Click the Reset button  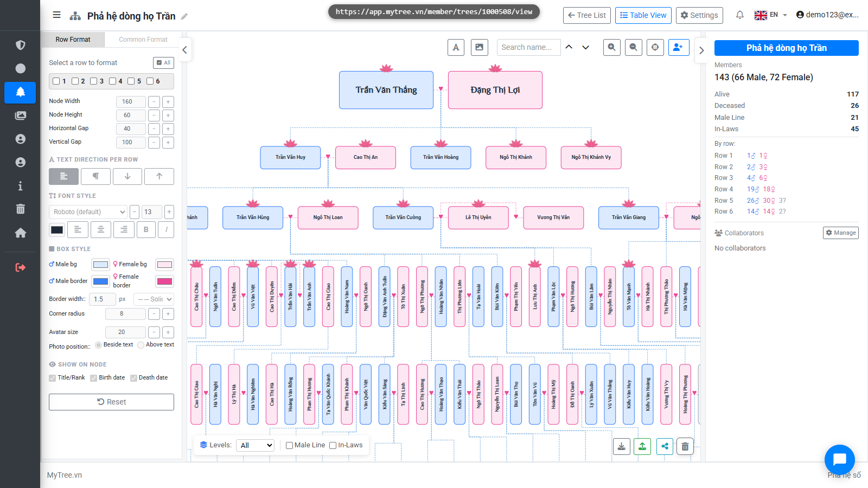tap(111, 402)
